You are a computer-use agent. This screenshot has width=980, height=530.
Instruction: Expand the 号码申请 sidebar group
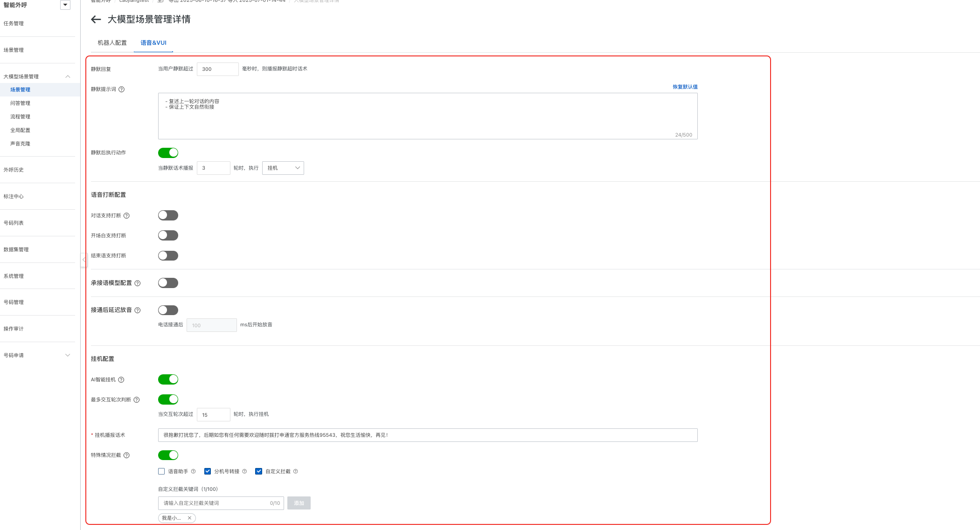tap(68, 355)
